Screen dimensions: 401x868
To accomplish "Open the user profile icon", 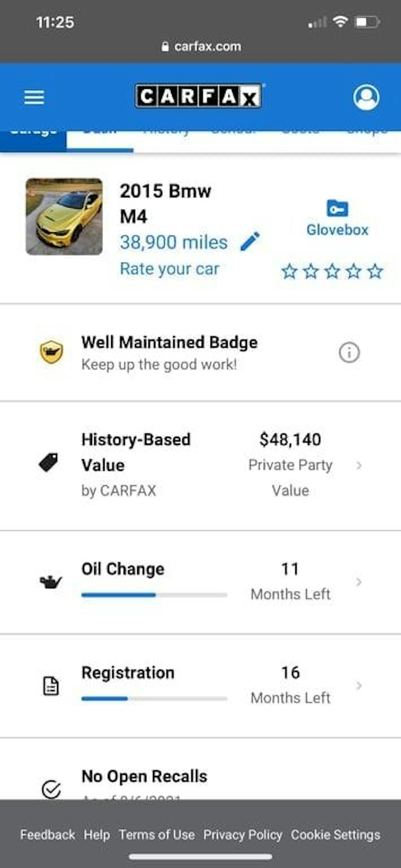I will click(366, 97).
